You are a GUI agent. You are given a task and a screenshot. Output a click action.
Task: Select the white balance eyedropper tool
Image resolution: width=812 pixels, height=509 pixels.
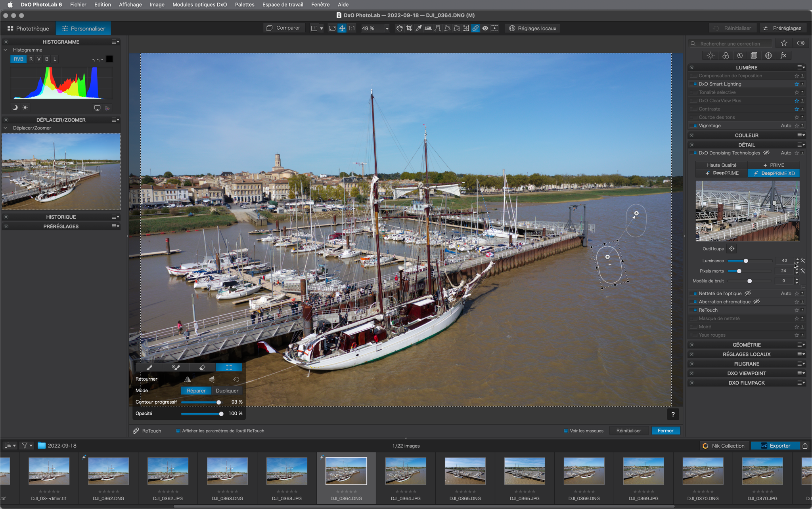click(x=419, y=28)
